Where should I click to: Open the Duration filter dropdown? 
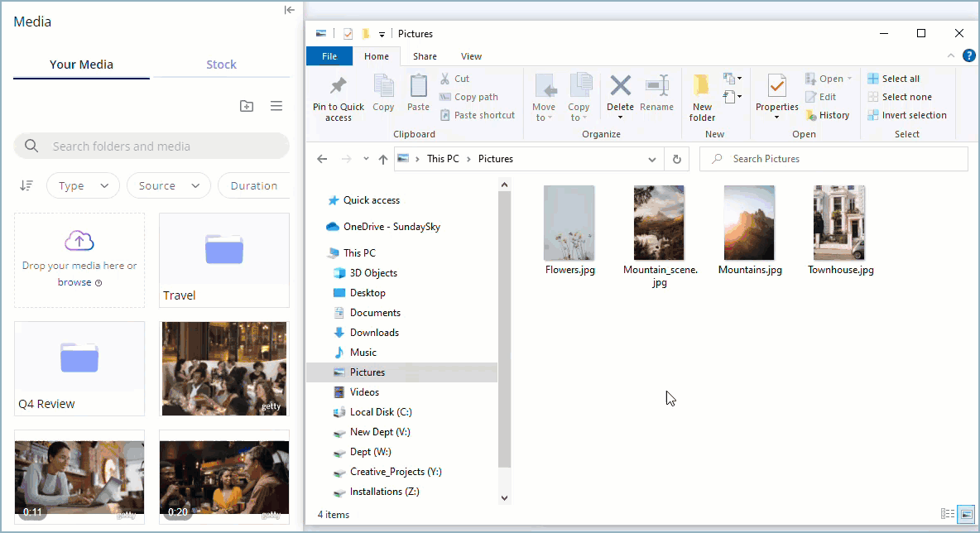254,185
